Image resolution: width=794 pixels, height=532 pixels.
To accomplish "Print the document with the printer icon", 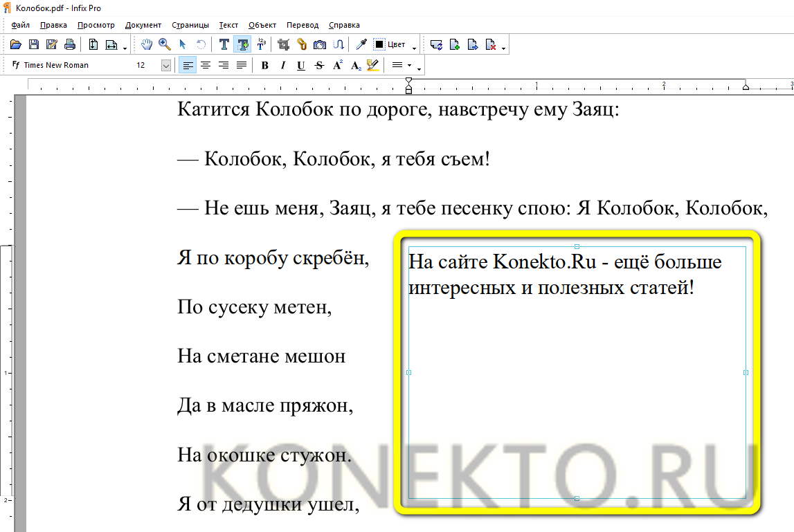I will 69,45.
